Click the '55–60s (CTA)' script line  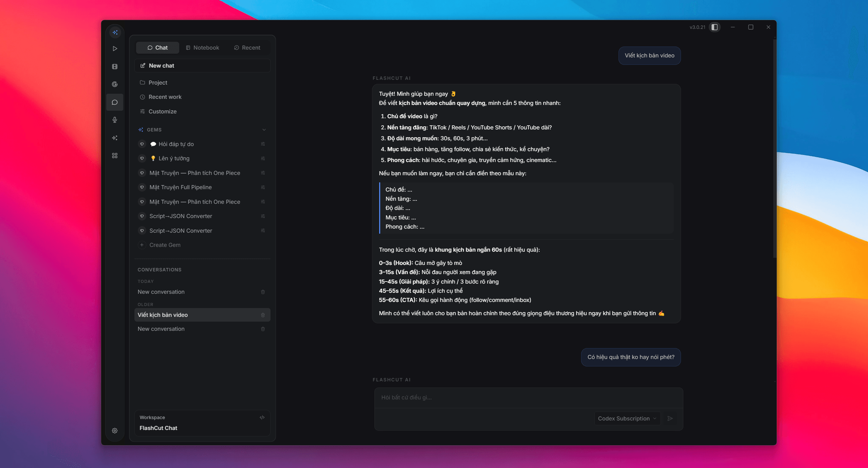tap(455, 300)
